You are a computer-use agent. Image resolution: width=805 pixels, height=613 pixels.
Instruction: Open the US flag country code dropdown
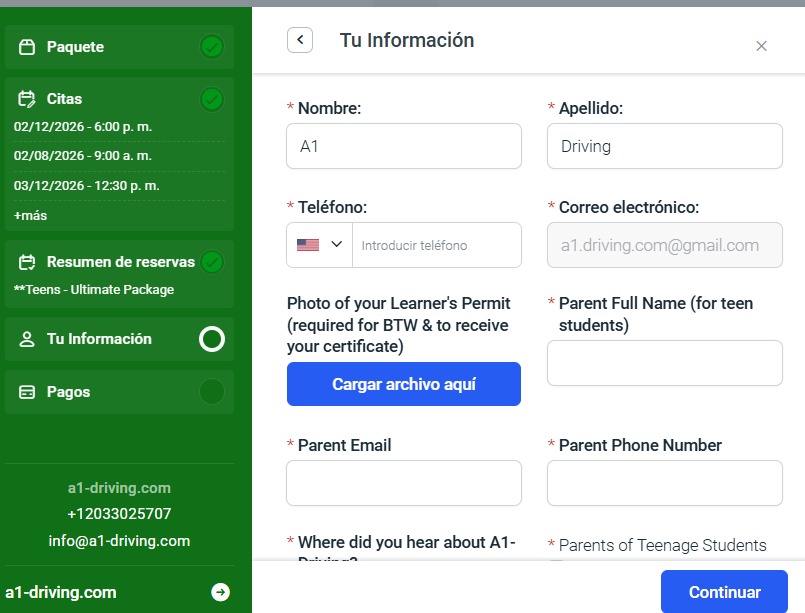(x=319, y=245)
